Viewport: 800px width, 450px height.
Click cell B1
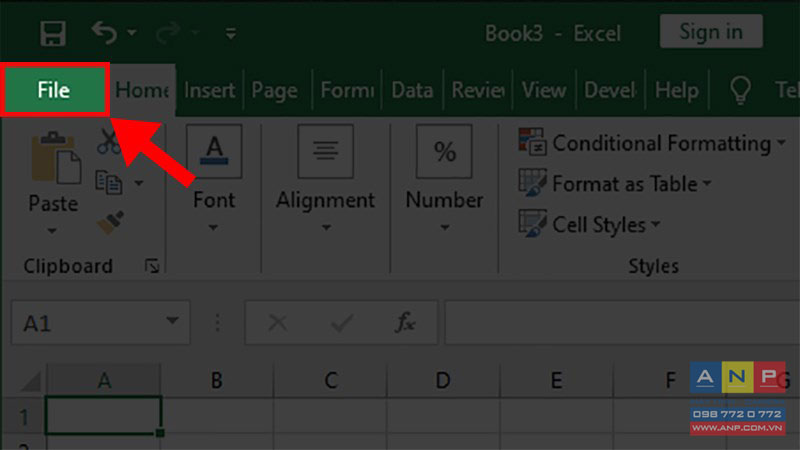click(217, 415)
